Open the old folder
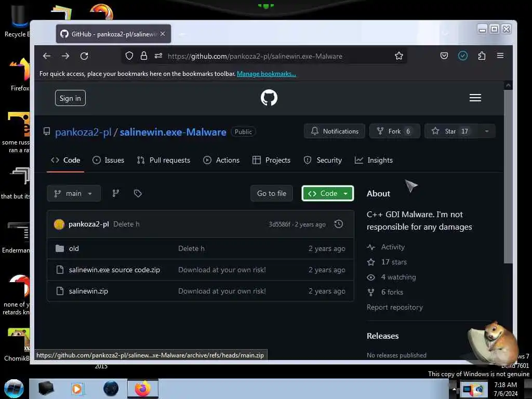 74,248
